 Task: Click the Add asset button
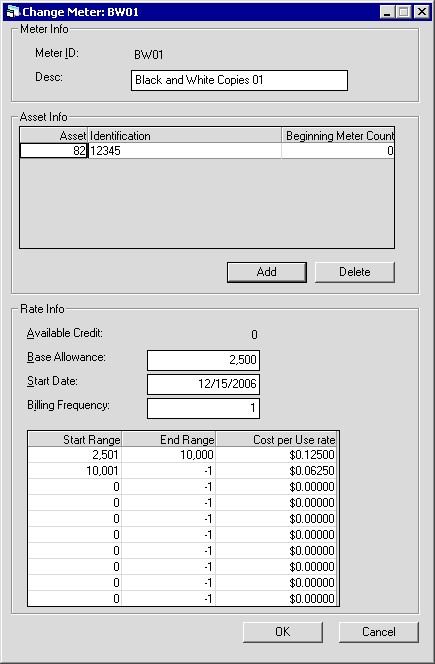(266, 272)
